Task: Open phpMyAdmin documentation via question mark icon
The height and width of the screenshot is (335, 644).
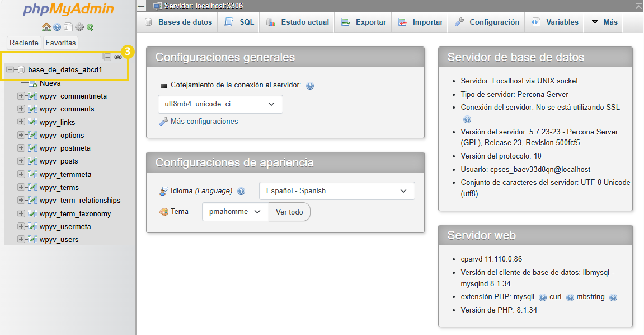Action: click(x=57, y=27)
